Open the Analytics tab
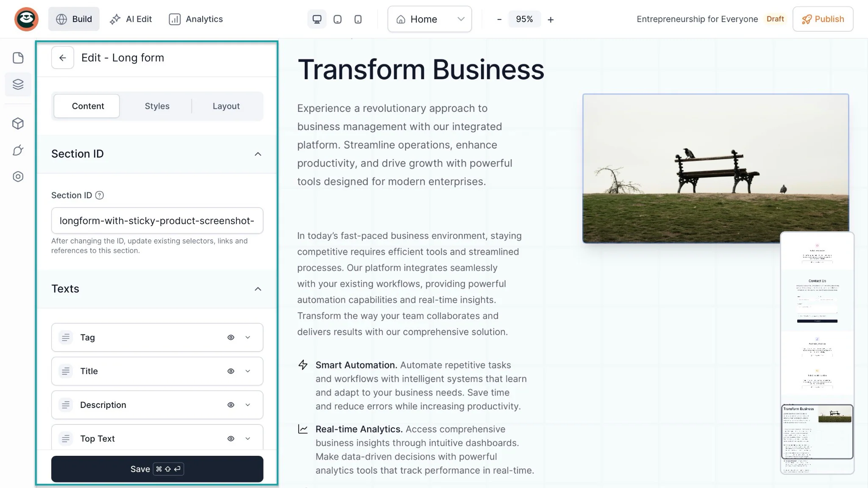The height and width of the screenshot is (488, 868). tap(196, 19)
